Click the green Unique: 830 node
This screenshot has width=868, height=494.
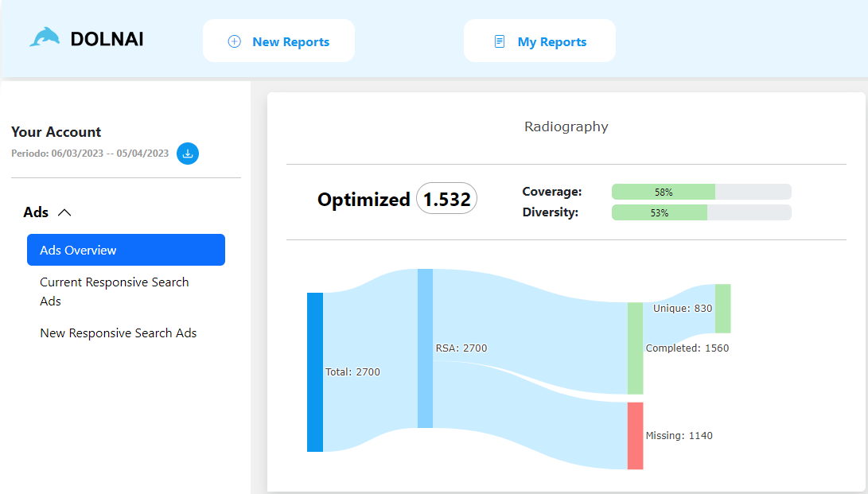tap(723, 309)
